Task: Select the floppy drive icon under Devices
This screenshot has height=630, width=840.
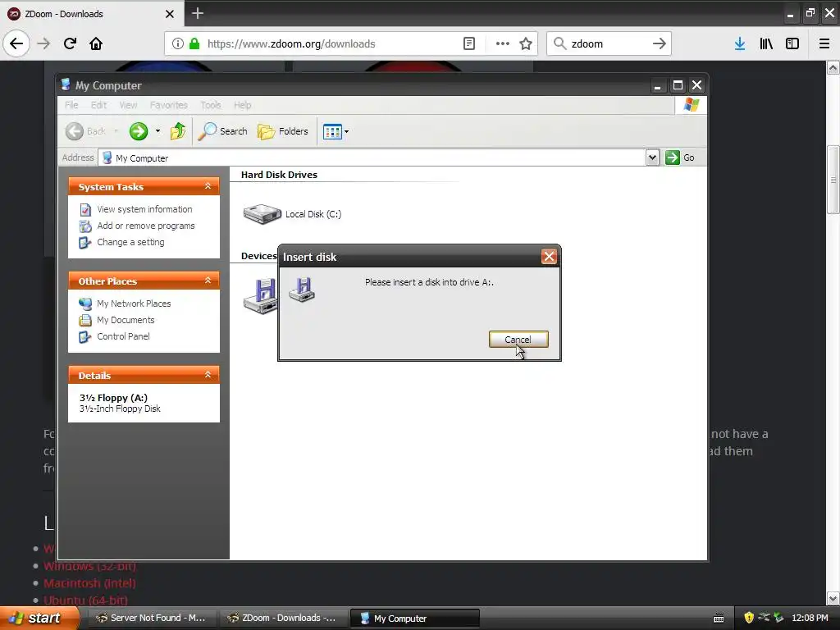Action: [x=260, y=295]
